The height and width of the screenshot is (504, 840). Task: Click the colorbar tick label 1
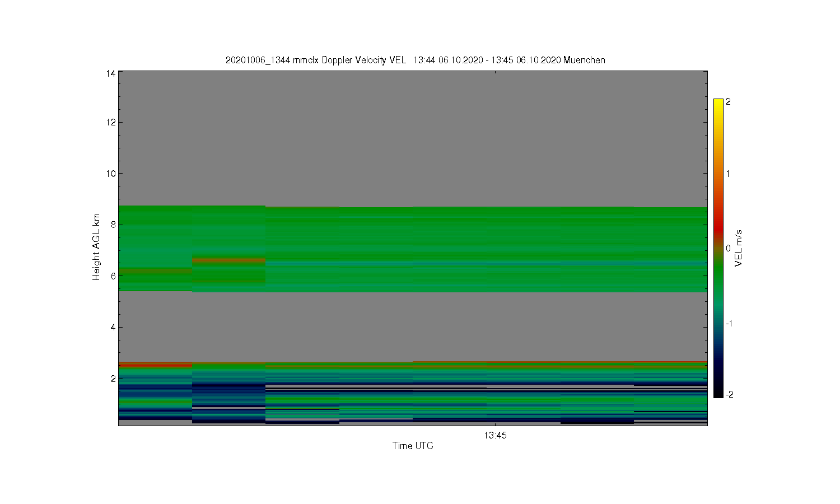[x=728, y=174]
